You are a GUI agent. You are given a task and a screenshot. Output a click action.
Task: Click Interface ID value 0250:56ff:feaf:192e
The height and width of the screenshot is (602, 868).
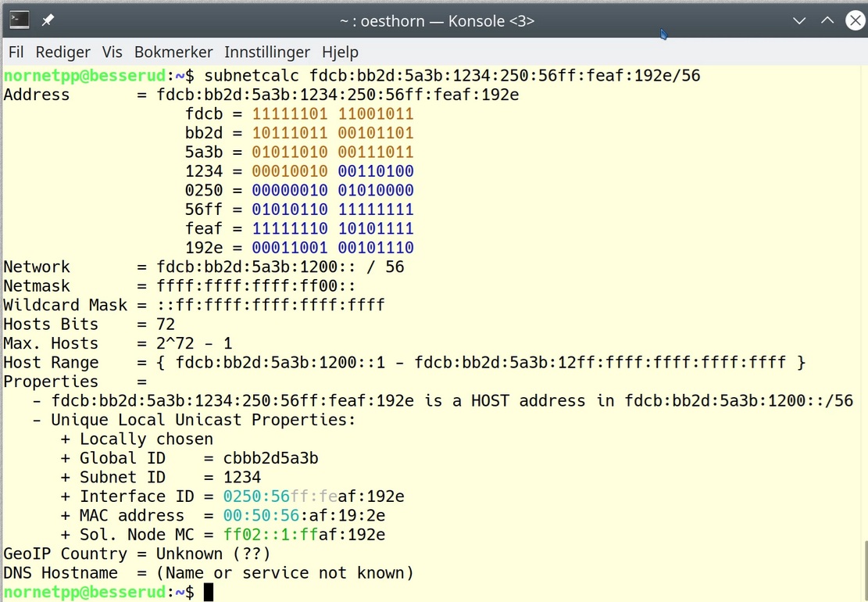314,496
